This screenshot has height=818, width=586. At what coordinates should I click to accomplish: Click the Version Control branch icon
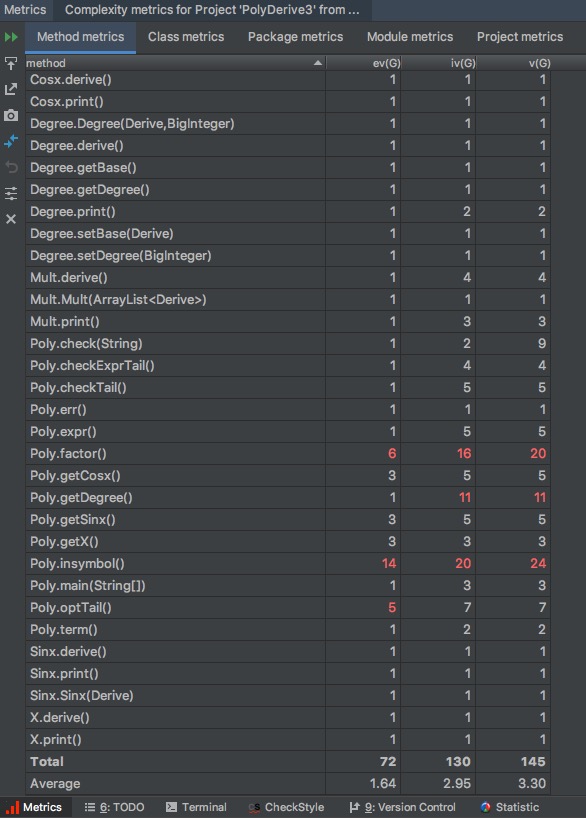[x=354, y=807]
